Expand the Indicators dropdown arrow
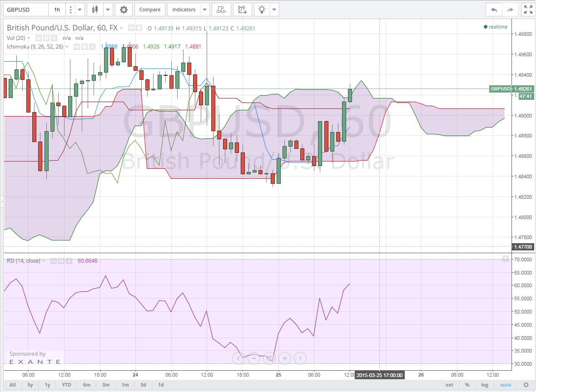Image resolution: width=571 pixels, height=392 pixels. 204,10
